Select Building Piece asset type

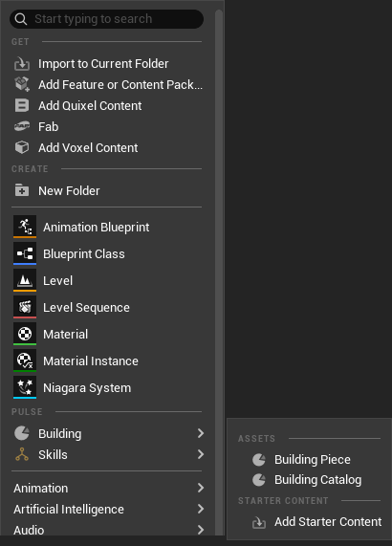click(309, 459)
